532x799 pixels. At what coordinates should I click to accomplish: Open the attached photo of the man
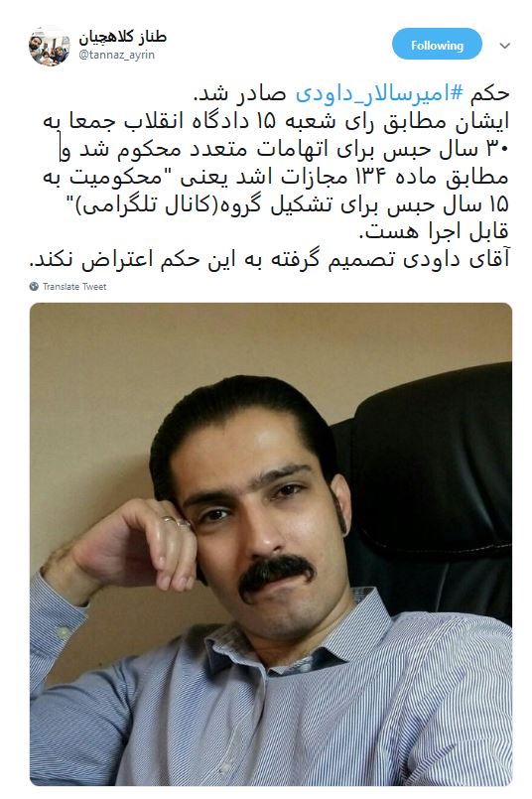[271, 544]
